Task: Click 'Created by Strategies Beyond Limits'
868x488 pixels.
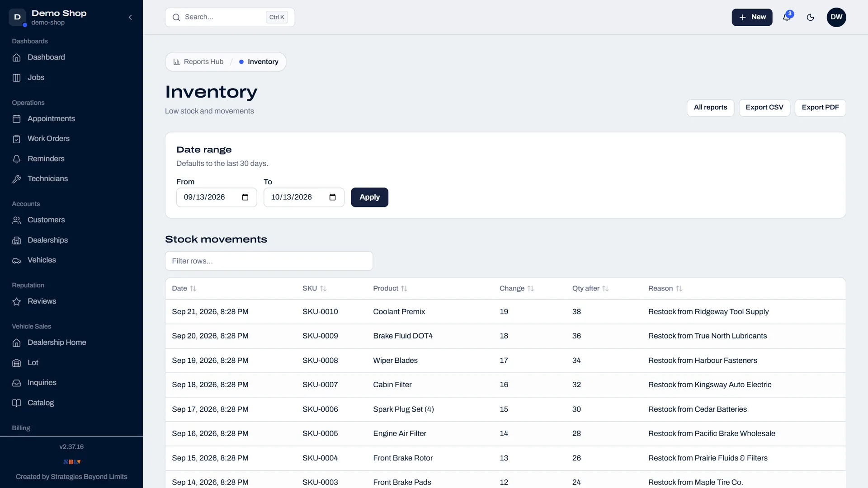Action: click(x=71, y=477)
